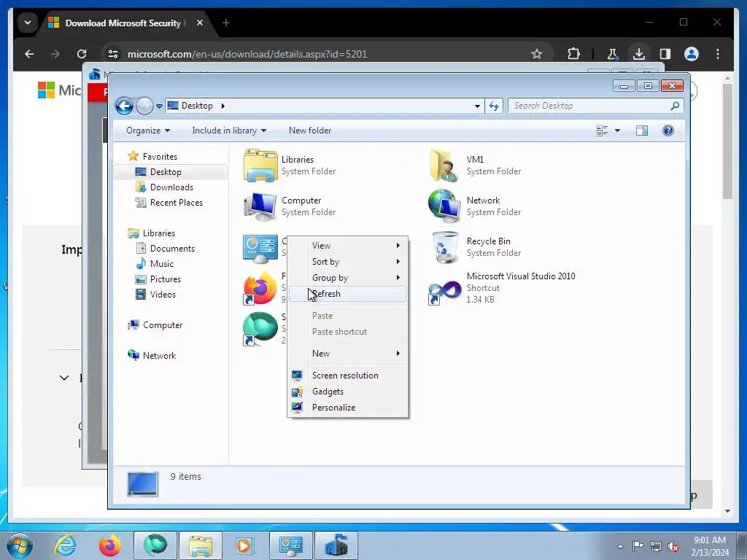Click the Explorer forward arrow button

point(144,106)
